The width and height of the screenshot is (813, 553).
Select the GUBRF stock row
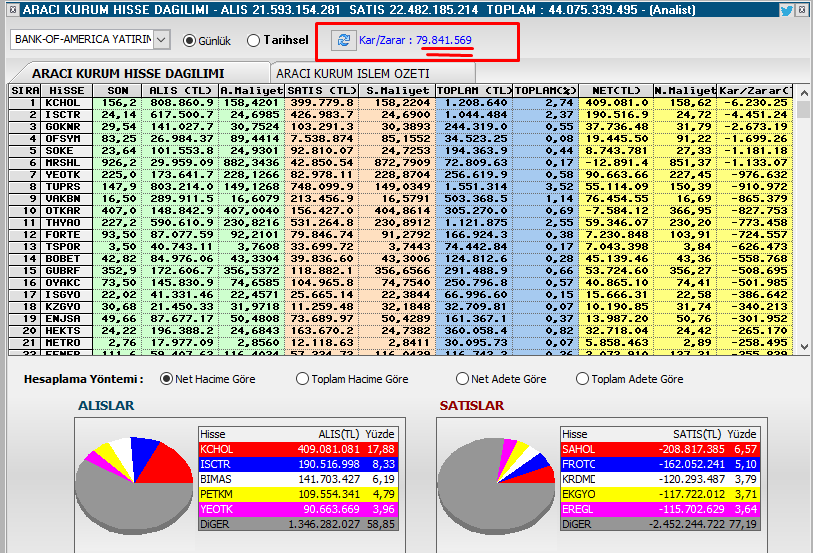pyautogui.click(x=401, y=271)
